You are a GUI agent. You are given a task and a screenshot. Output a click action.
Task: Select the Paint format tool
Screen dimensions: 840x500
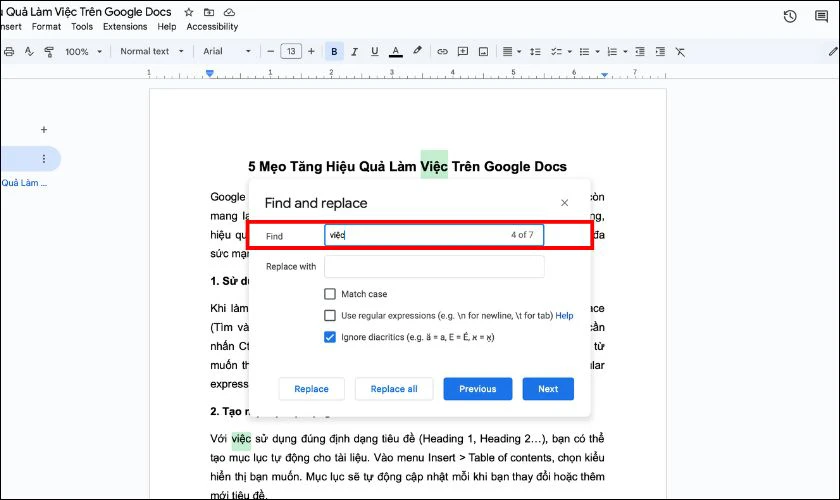click(49, 51)
